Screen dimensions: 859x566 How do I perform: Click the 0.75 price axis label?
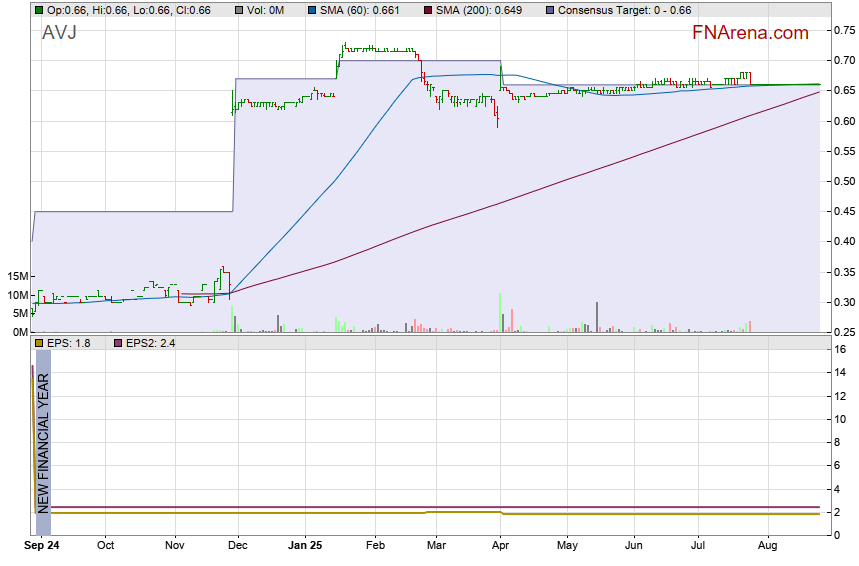845,31
